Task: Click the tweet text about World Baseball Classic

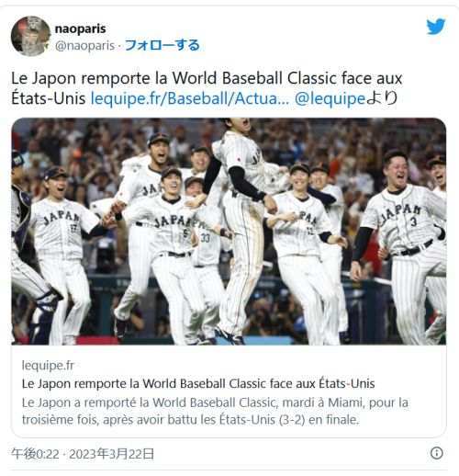Action: pos(207,88)
